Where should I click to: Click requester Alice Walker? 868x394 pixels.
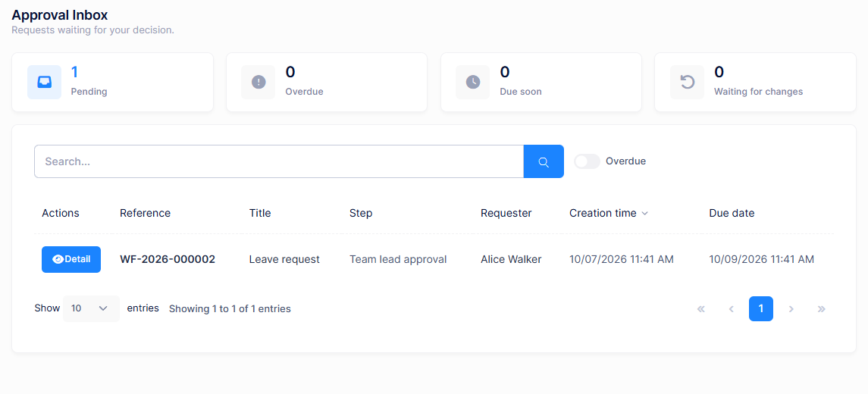pos(511,259)
